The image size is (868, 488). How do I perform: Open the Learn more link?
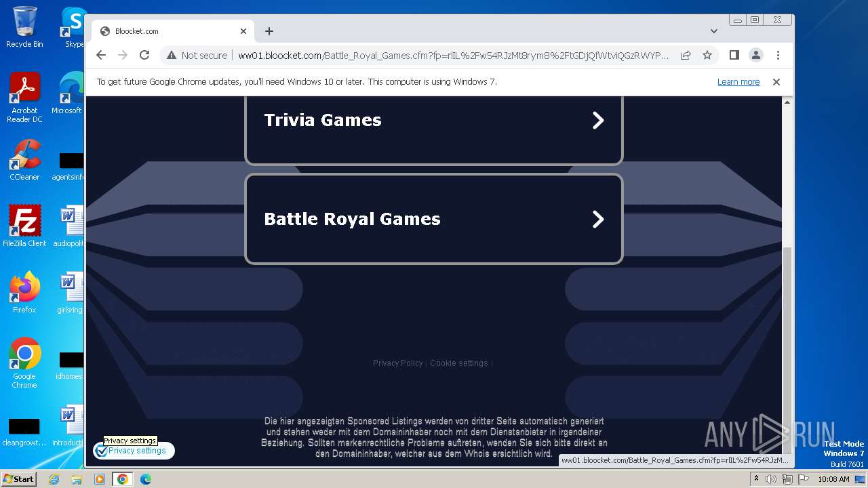point(738,81)
